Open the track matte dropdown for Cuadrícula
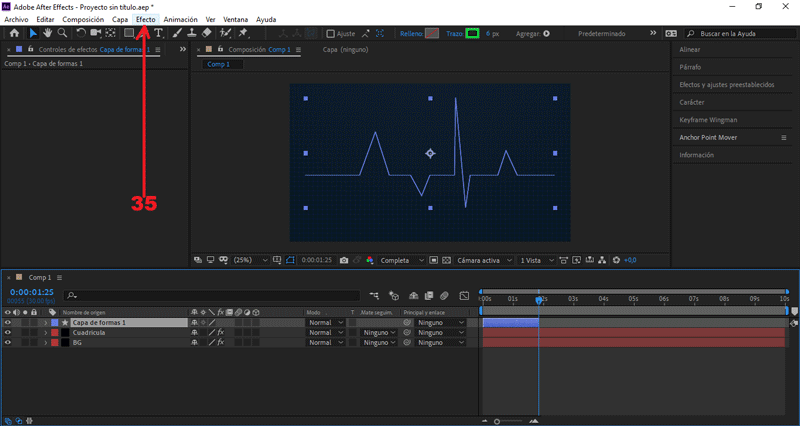Viewport: 800px width, 426px height. click(379, 333)
